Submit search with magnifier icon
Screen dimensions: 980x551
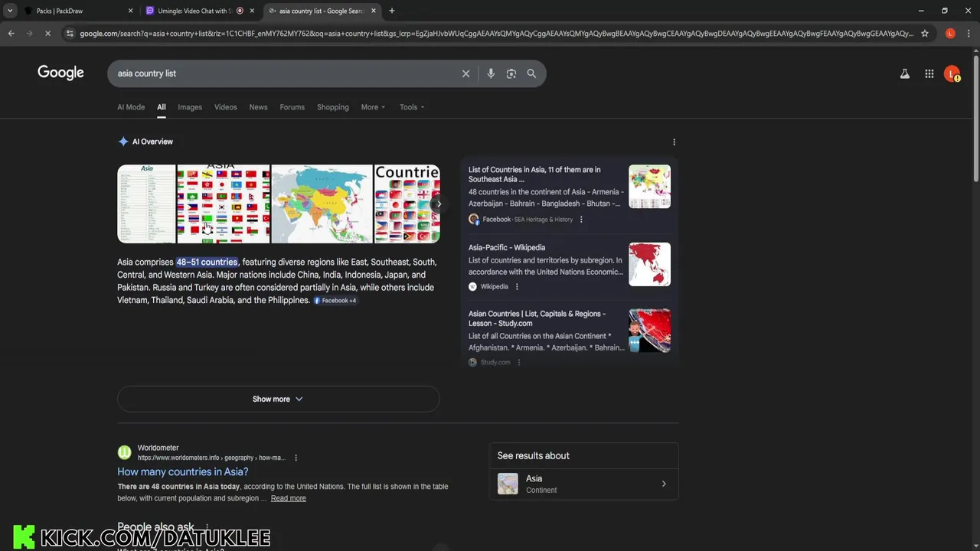point(531,73)
